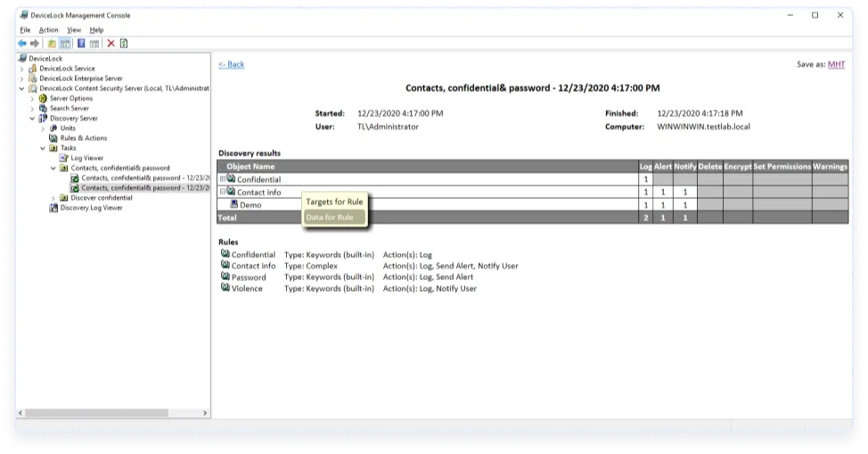Select the unhighlighted Contacts report tree row
Image resolution: width=868 pixels, height=454 pixels.
click(x=145, y=177)
